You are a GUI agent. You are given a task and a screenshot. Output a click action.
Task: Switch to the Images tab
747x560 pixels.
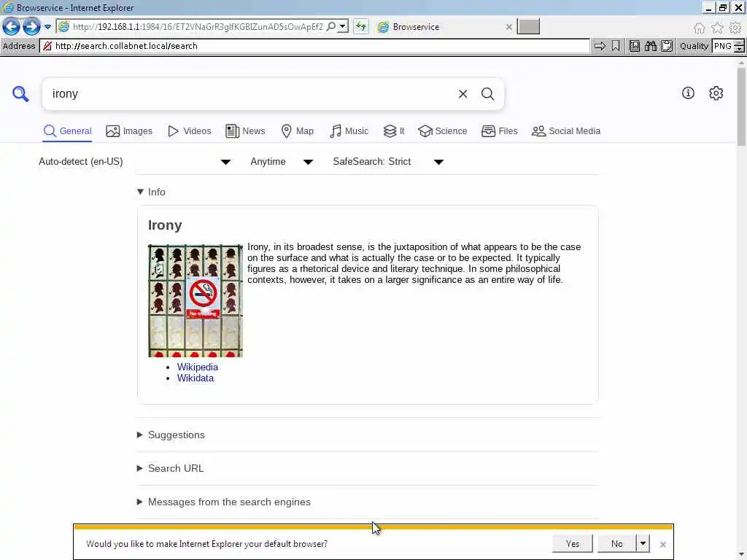128,131
